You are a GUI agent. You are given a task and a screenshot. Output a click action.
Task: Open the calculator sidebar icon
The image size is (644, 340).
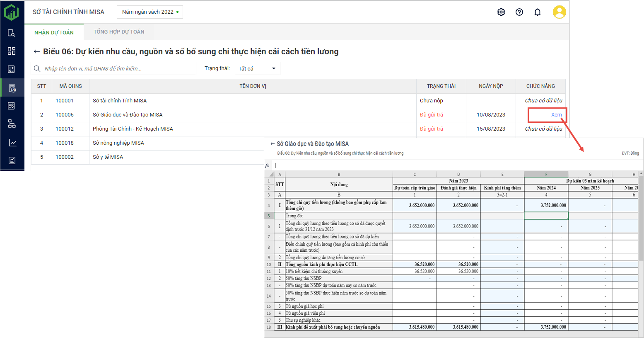[12, 69]
